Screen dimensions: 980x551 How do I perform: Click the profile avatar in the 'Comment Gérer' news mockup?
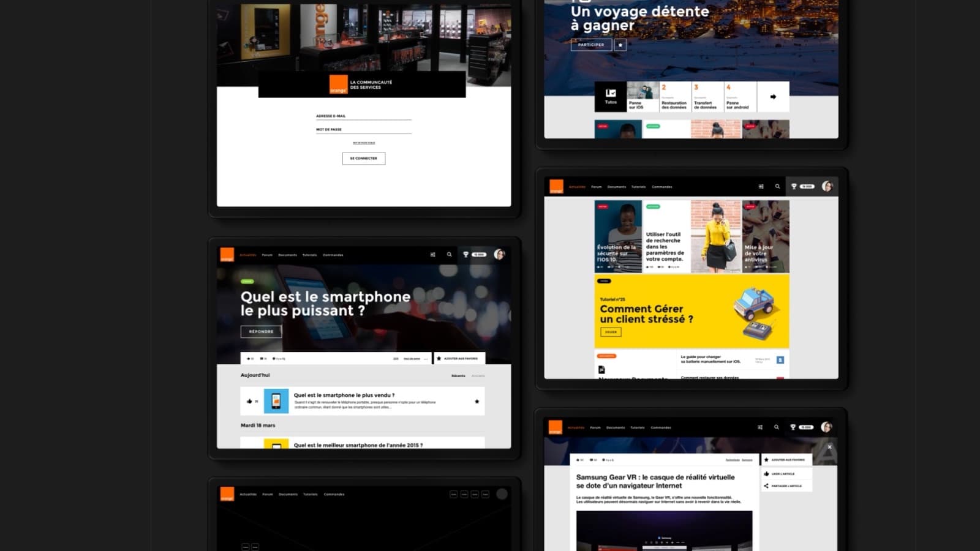[x=827, y=186]
